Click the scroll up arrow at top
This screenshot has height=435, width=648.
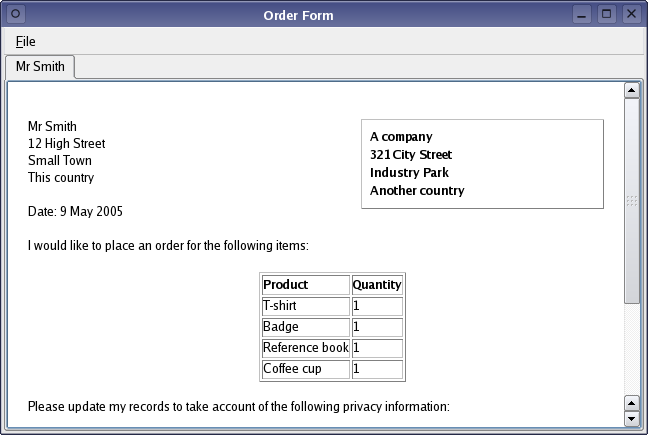[x=631, y=90]
